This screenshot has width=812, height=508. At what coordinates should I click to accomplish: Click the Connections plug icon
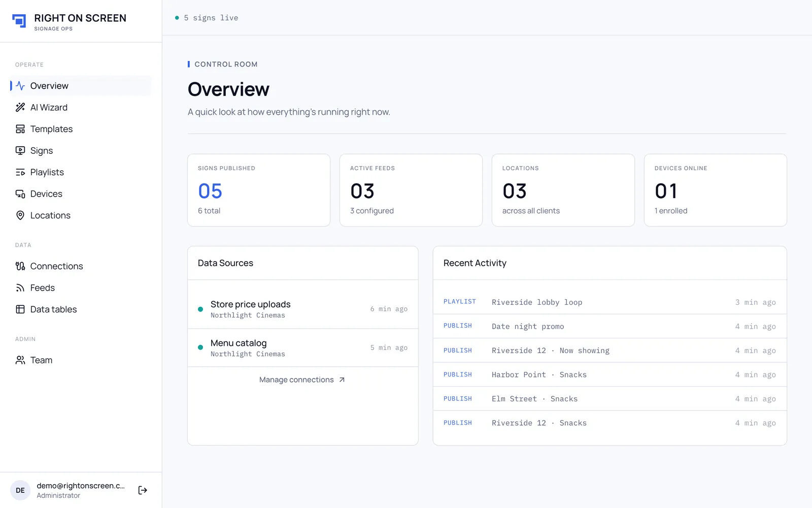[x=20, y=266]
